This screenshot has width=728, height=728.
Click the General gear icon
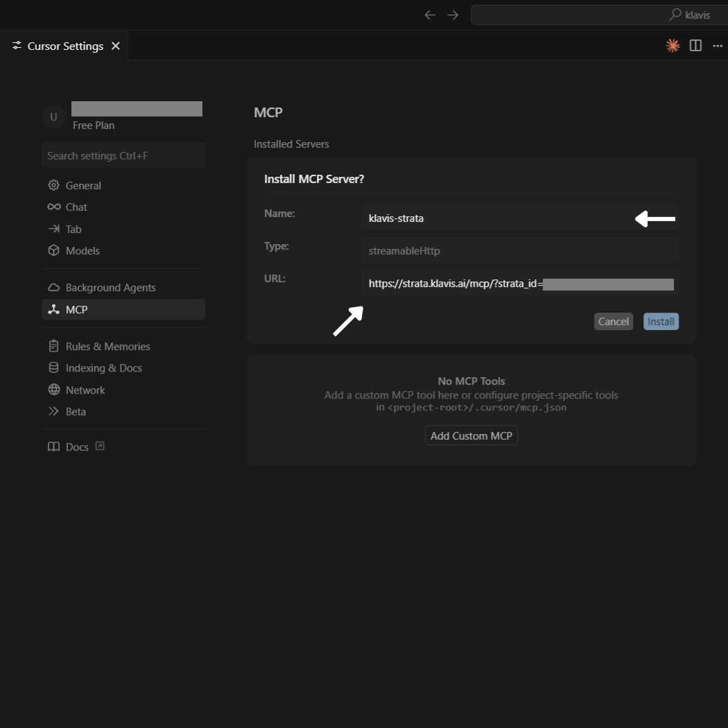pyautogui.click(x=54, y=185)
